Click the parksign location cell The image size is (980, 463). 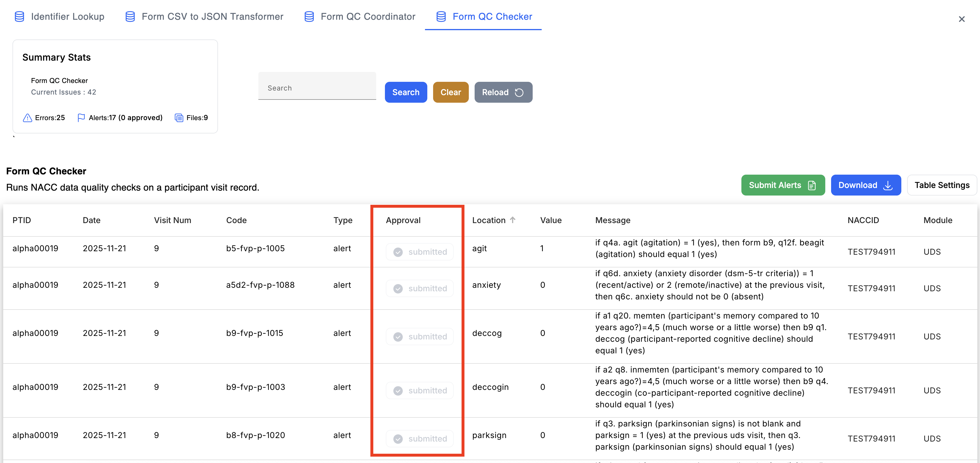(x=489, y=435)
